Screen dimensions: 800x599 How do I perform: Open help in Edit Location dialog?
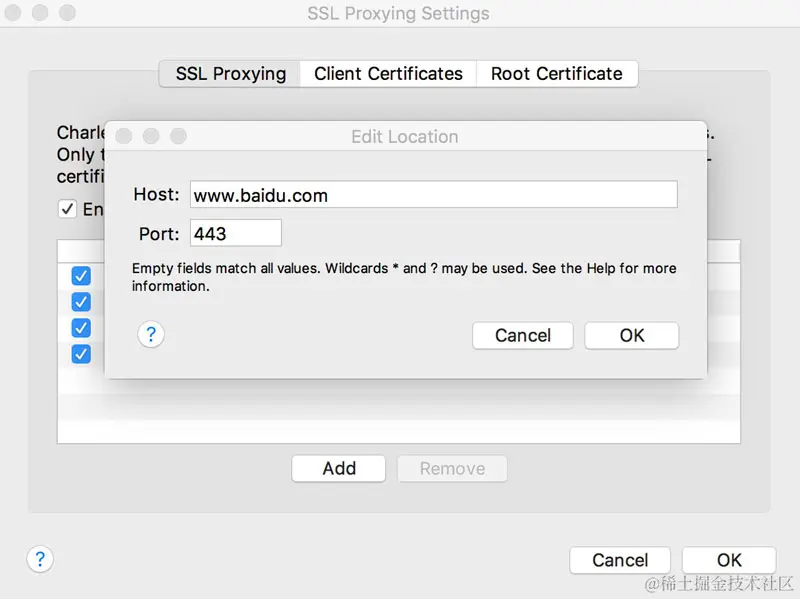click(x=151, y=335)
